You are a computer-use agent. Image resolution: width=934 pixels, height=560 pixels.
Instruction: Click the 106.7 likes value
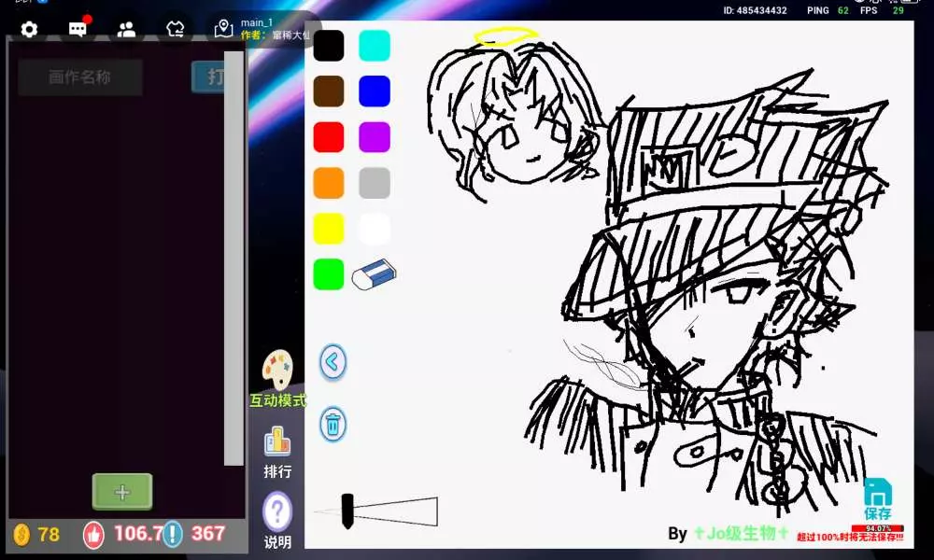(x=138, y=533)
